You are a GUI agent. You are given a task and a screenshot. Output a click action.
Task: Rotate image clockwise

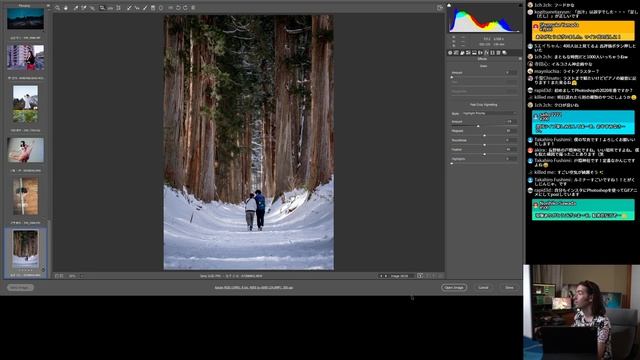tap(186, 8)
